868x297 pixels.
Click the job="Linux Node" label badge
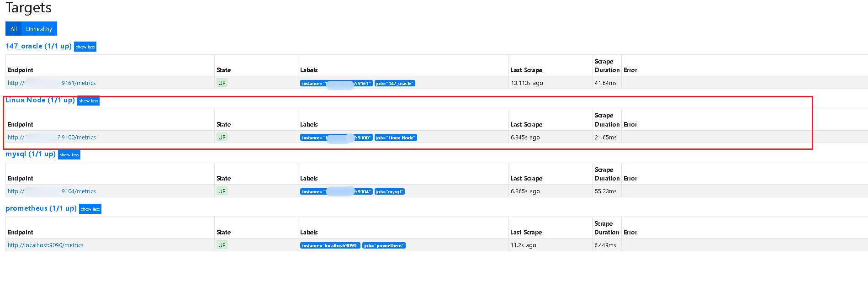[x=396, y=138]
